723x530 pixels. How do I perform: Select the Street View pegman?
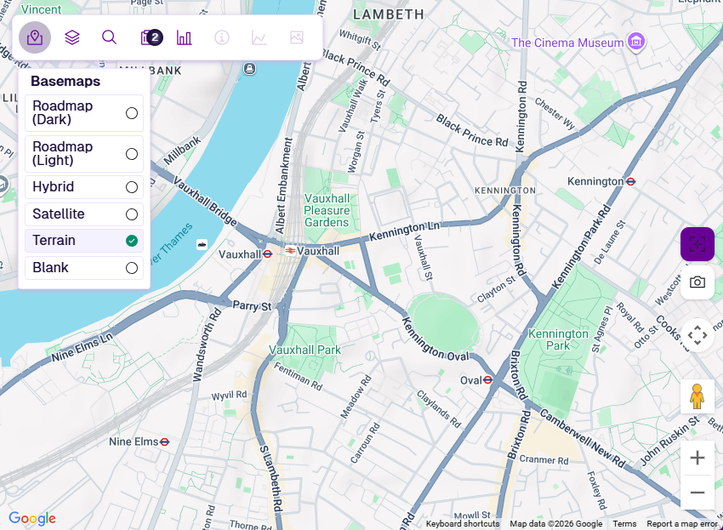(x=697, y=397)
